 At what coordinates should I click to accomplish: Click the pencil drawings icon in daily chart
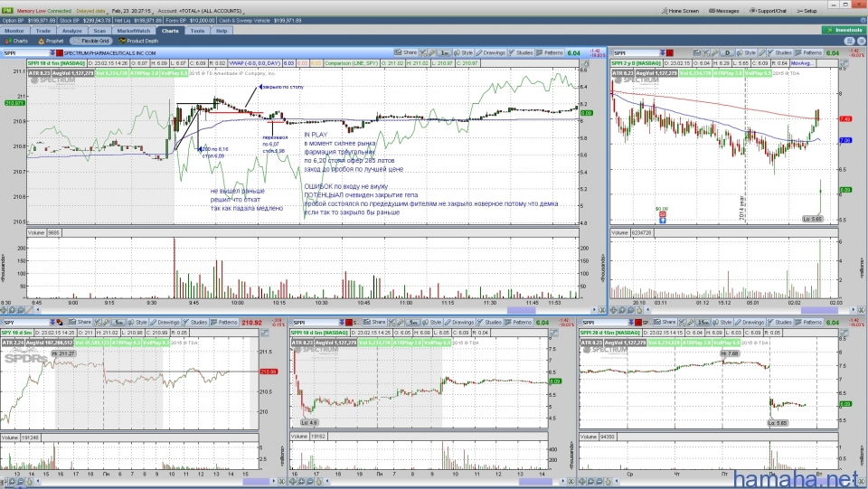(x=761, y=52)
